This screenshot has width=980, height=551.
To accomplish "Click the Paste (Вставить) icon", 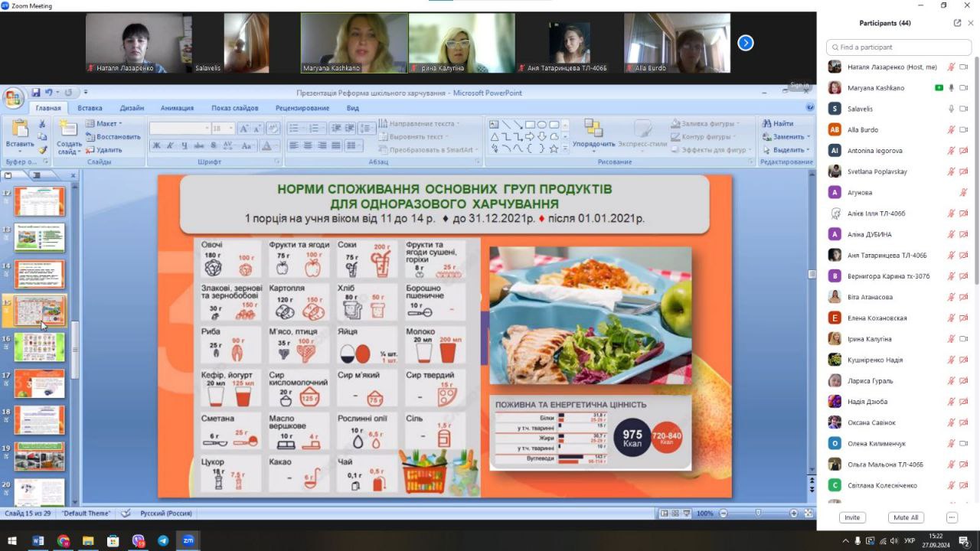I will [x=19, y=134].
